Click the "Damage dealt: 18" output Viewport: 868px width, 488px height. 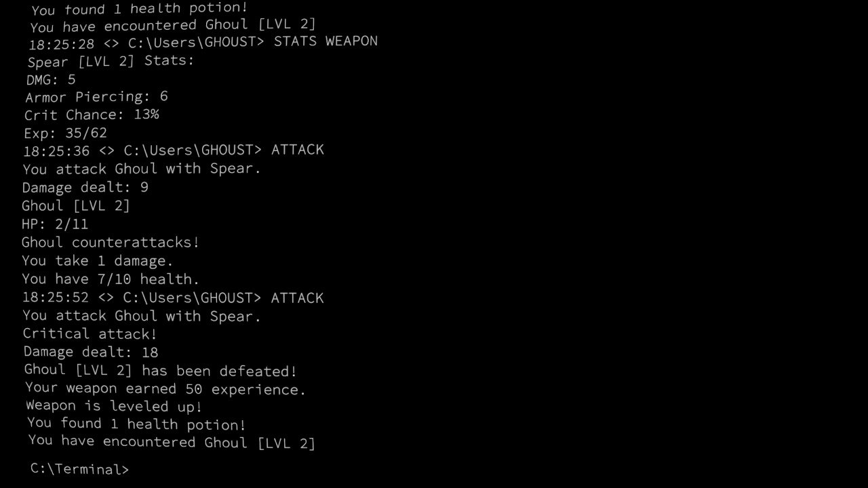(91, 352)
